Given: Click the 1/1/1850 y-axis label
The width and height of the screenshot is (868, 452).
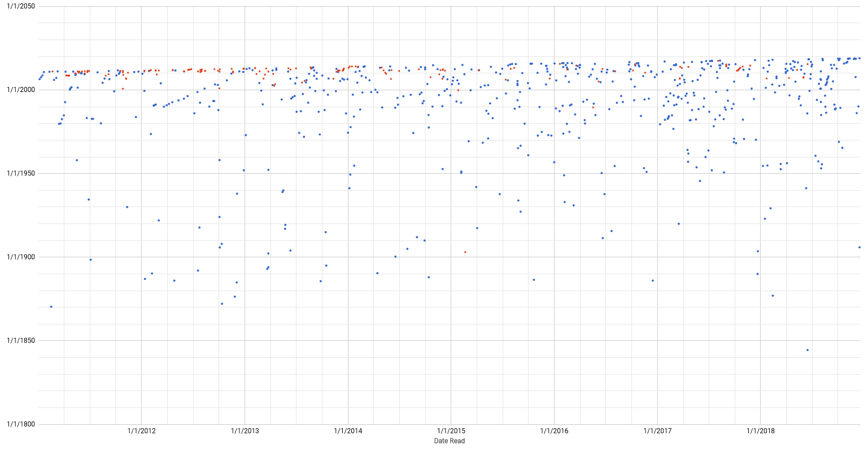Looking at the screenshot, I should click(20, 340).
